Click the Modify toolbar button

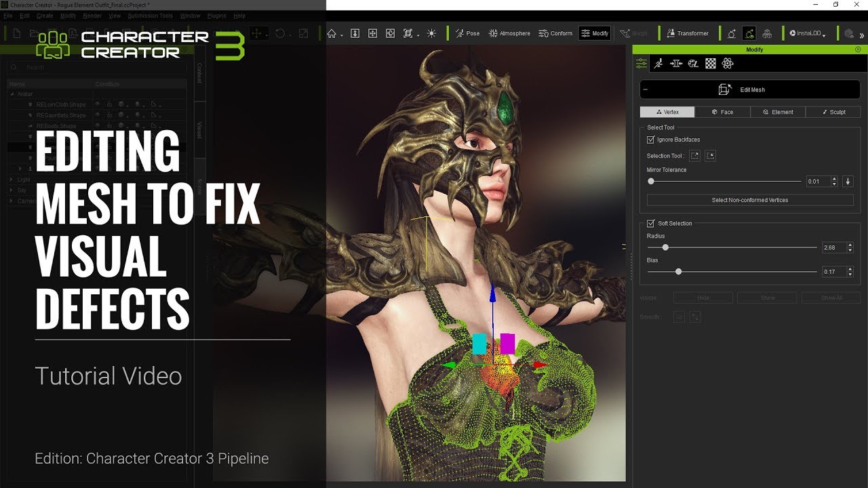(595, 33)
